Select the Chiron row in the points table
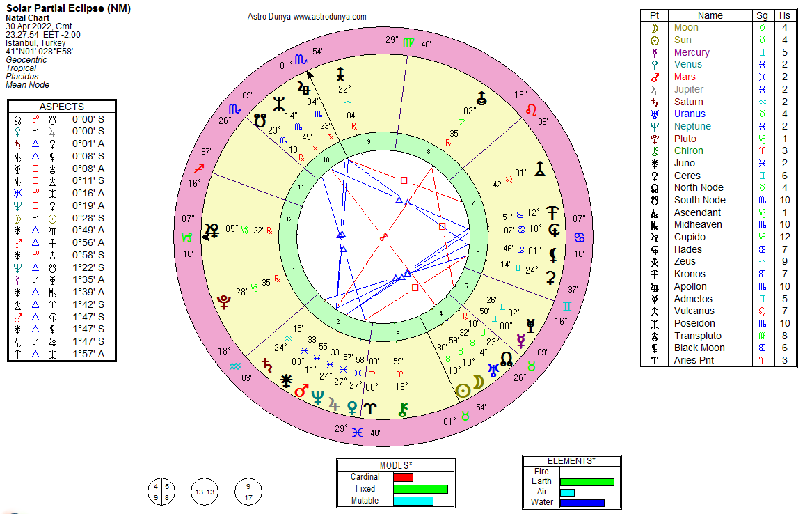Viewport: 812px width, 514px height. tap(718, 150)
